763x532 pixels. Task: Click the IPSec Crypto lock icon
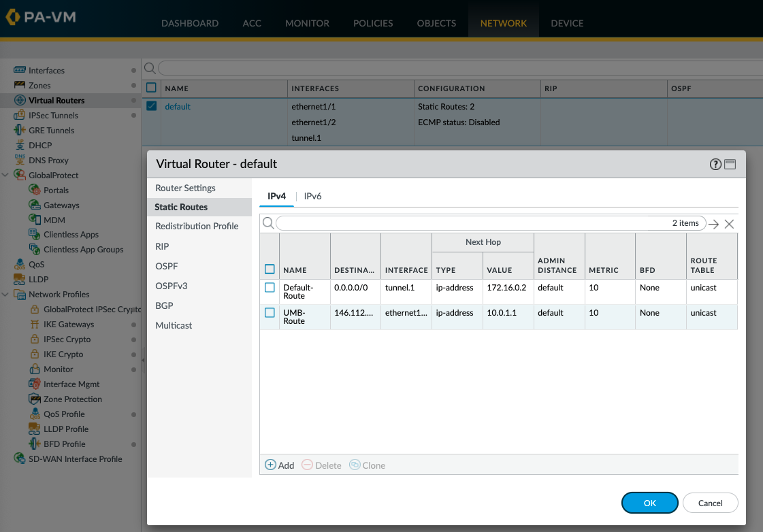point(35,339)
